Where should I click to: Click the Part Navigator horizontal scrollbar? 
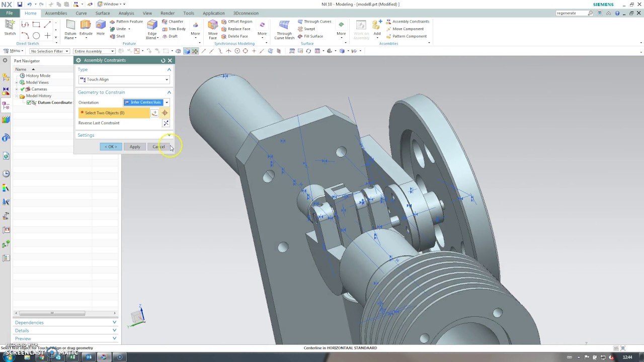coord(52,313)
